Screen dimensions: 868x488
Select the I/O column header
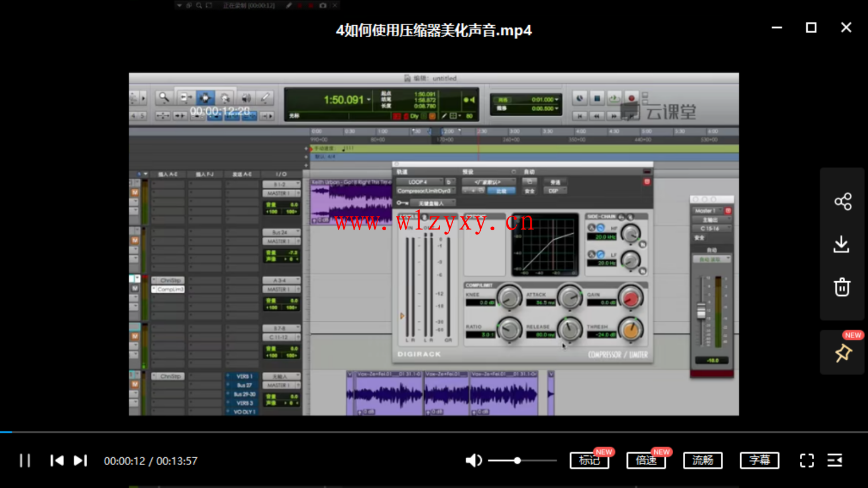[281, 174]
